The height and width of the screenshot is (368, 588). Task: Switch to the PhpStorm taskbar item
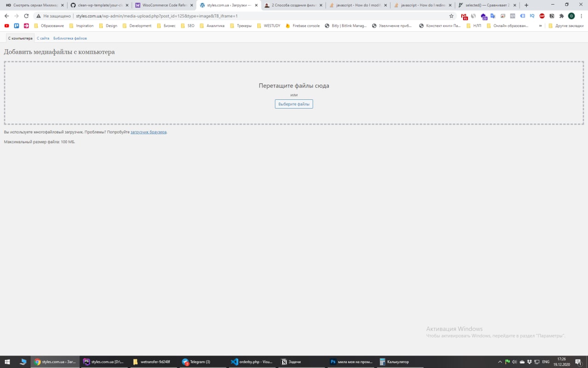[104, 362]
